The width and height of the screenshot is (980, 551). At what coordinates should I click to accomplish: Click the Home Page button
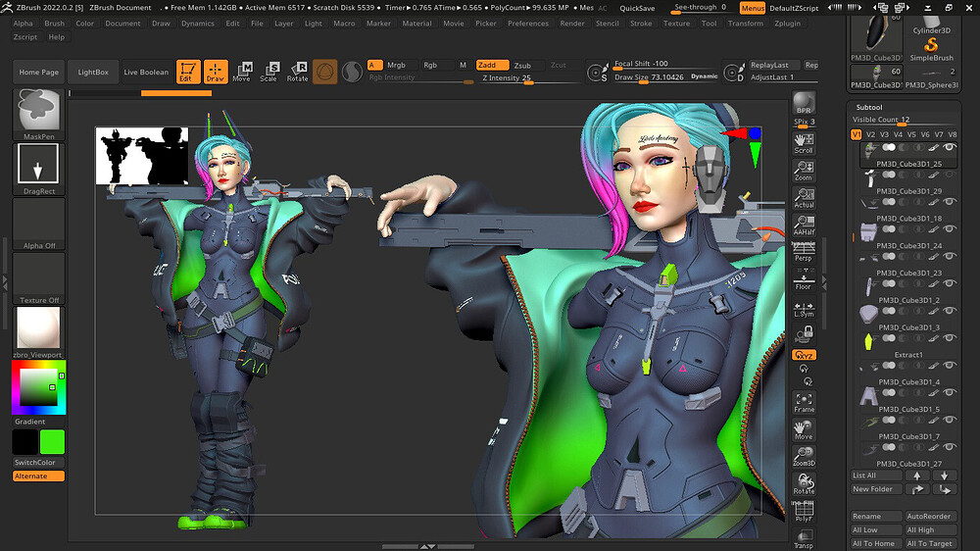pyautogui.click(x=39, y=72)
